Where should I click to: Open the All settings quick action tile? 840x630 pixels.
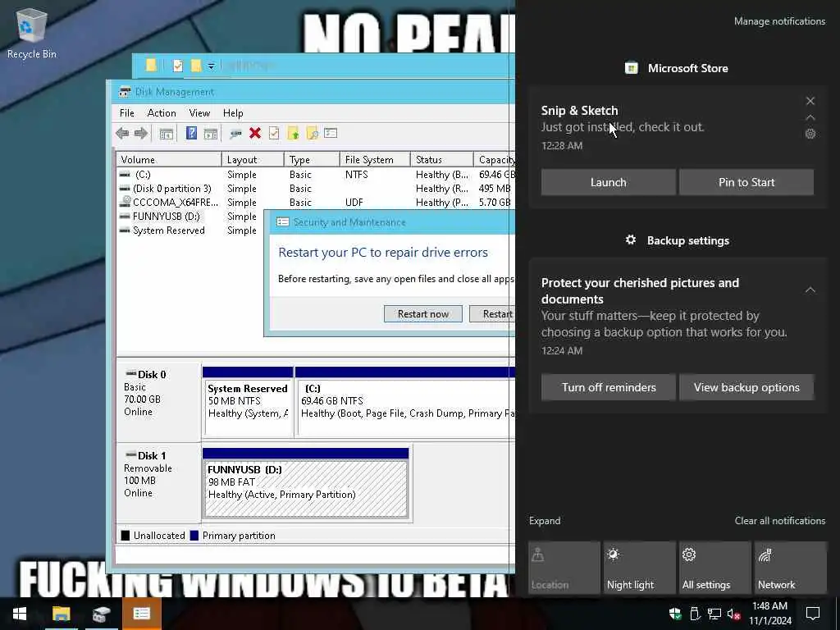[715, 568]
